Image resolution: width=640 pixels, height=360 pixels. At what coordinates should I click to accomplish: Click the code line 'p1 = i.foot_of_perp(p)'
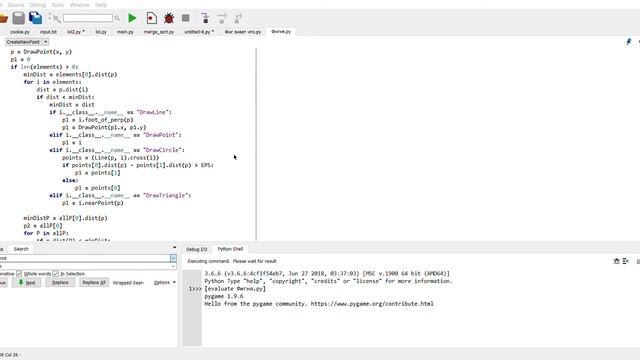98,120
